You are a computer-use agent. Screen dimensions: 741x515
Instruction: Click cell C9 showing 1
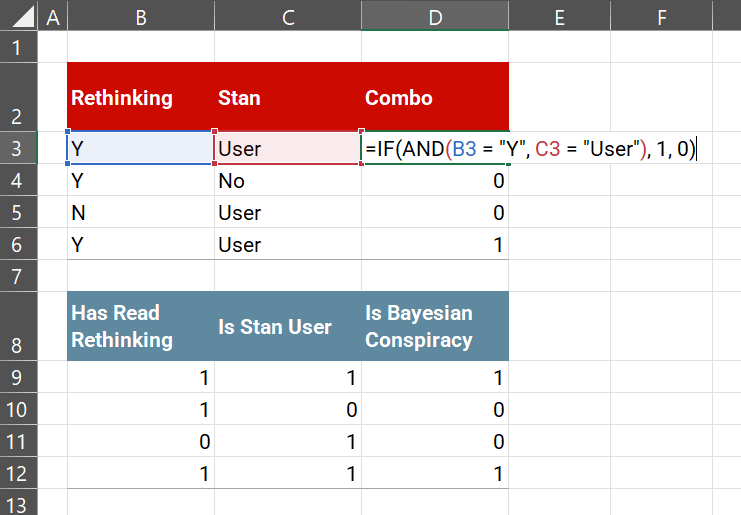tap(288, 377)
